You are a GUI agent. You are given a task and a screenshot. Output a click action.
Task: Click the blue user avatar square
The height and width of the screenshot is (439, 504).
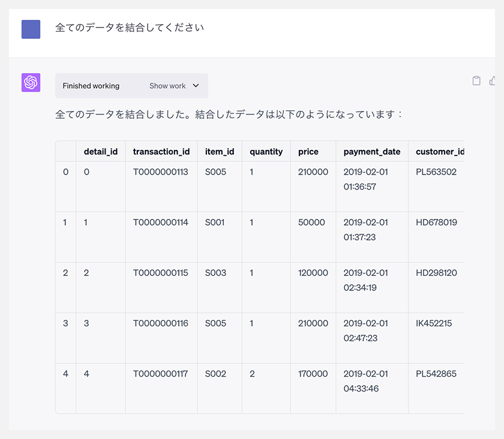[x=31, y=29]
